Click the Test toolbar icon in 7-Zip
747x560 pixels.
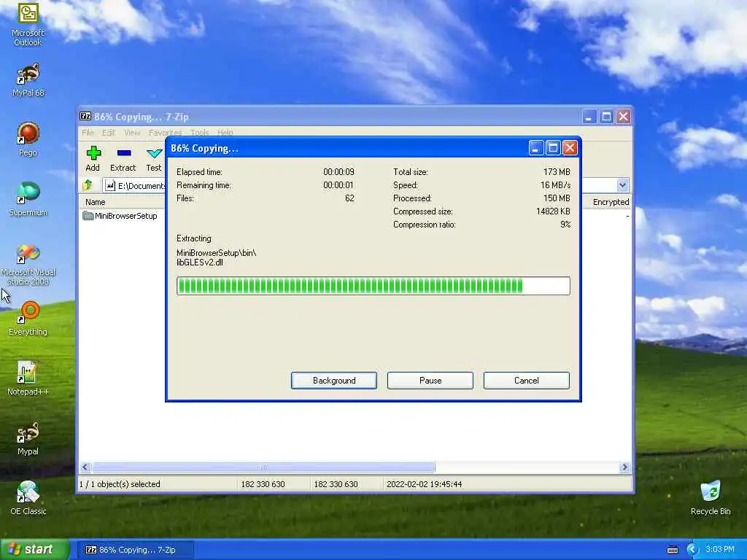[154, 159]
